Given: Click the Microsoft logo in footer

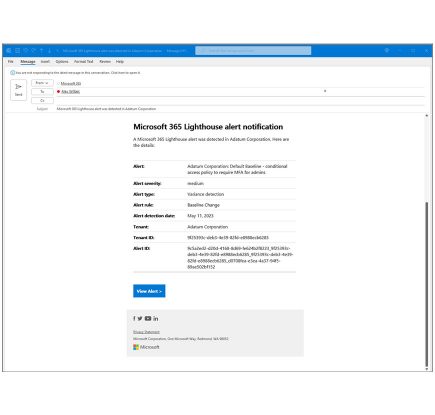Looking at the screenshot, I should pyautogui.click(x=146, y=347).
